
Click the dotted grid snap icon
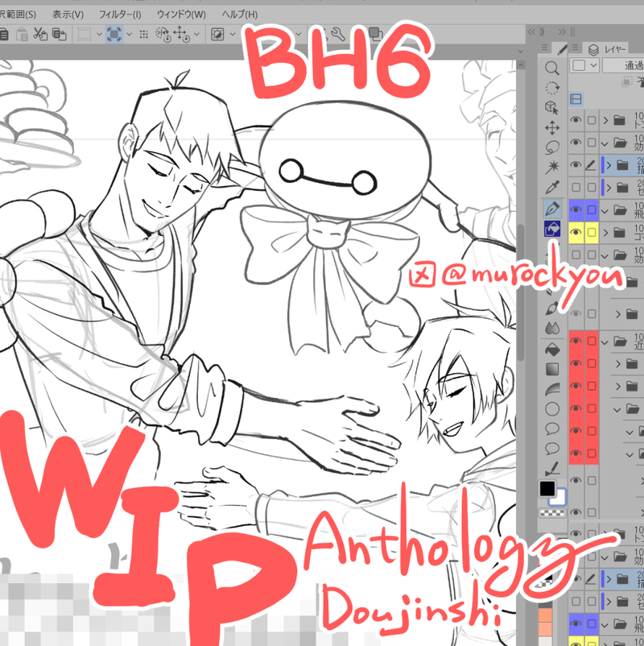coord(144,34)
